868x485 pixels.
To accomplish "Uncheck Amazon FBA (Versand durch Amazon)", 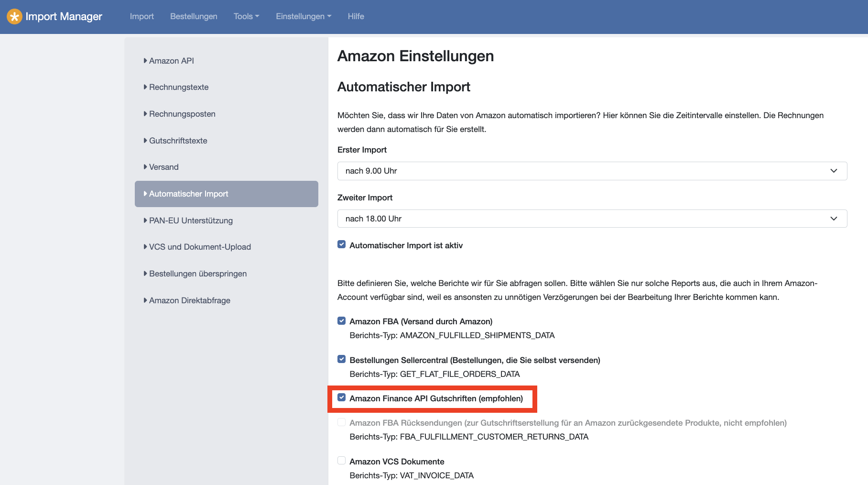I will tap(342, 321).
